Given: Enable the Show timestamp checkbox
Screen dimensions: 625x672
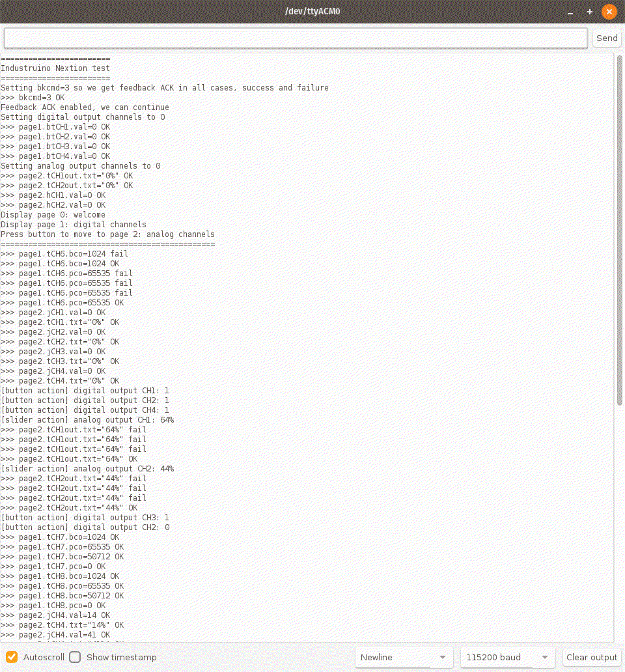Looking at the screenshot, I should tap(76, 657).
